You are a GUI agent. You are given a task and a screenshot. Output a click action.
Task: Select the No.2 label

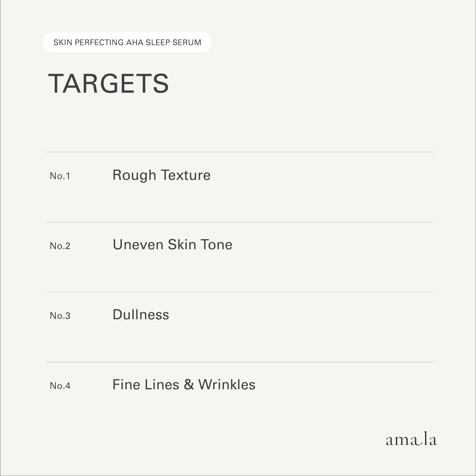point(60,246)
